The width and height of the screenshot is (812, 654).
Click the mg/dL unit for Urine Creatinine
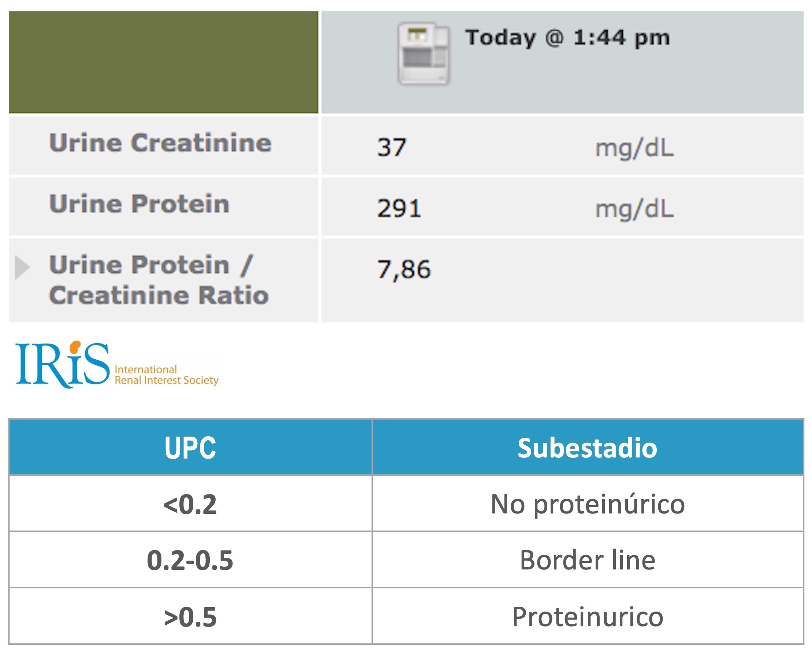coord(634,148)
